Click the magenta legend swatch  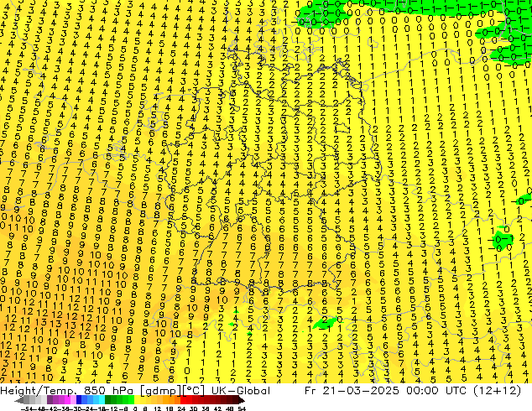pos(67,400)
